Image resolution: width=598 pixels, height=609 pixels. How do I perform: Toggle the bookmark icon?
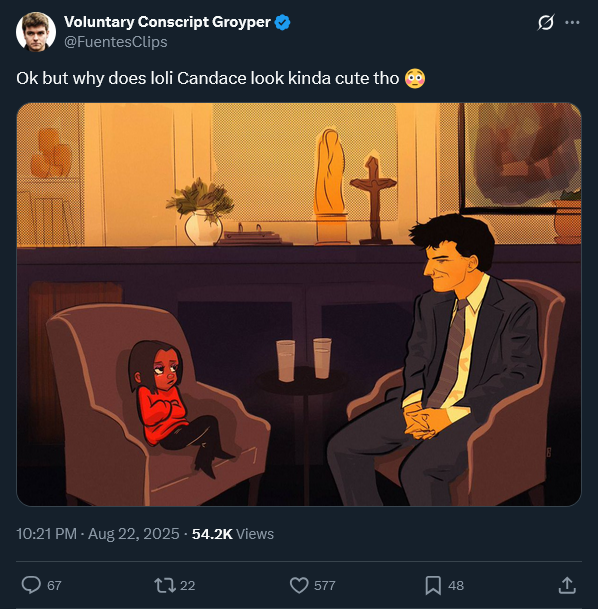[433, 585]
